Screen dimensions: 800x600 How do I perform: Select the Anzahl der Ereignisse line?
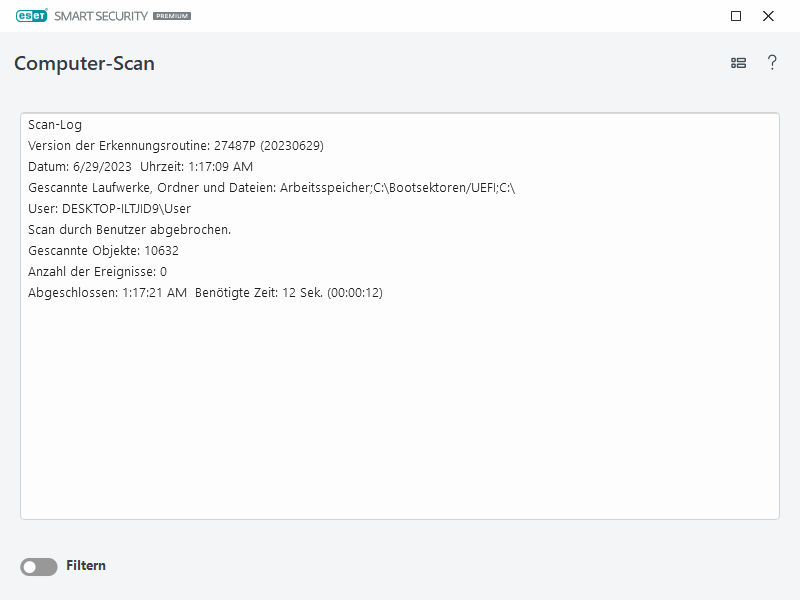(x=97, y=272)
